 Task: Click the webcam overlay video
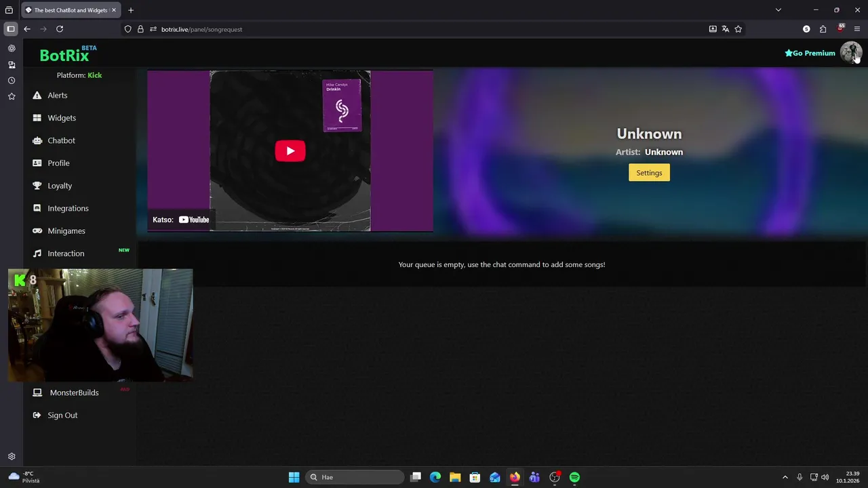click(100, 325)
